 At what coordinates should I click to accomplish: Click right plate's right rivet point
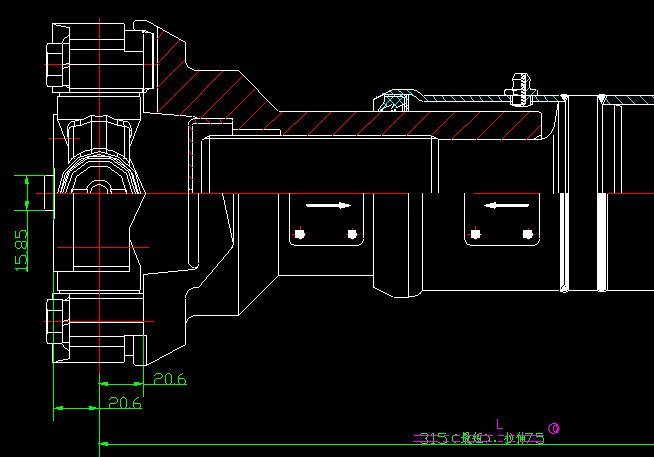point(528,234)
